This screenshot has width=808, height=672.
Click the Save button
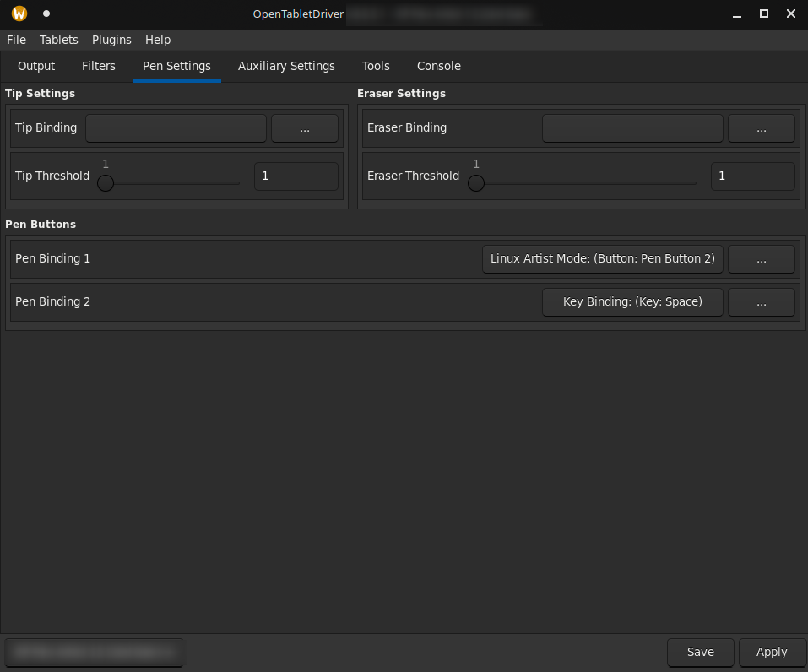(700, 653)
